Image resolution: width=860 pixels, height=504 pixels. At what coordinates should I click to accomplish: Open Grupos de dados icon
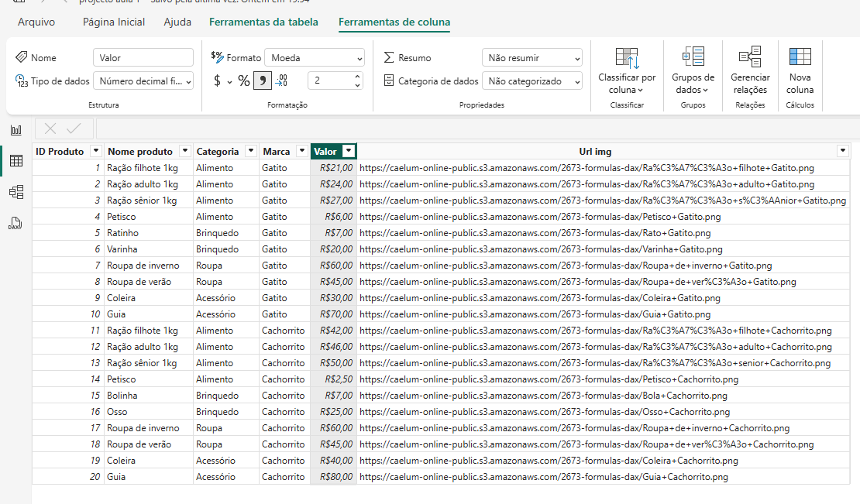(x=693, y=57)
